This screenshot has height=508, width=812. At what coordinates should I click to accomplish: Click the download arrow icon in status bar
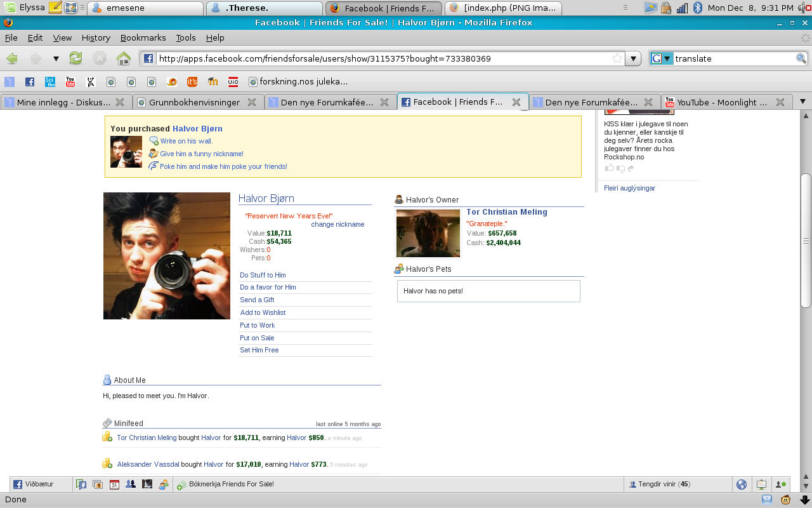pos(804,499)
